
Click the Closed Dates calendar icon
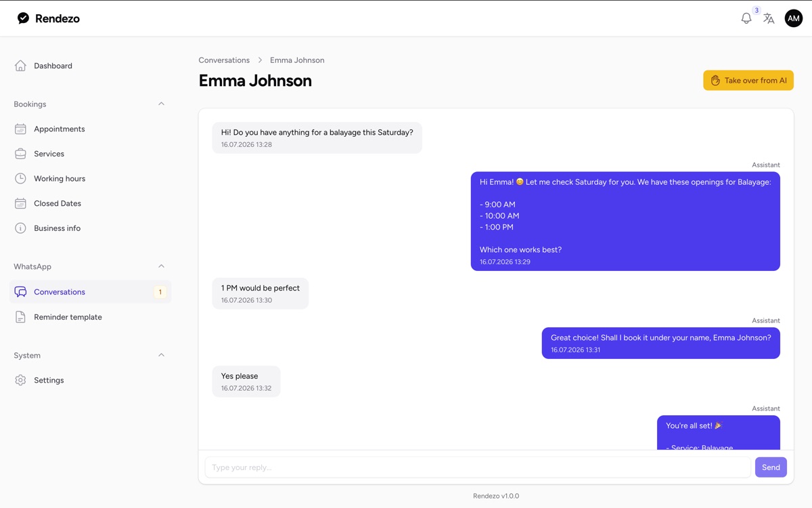pos(20,203)
